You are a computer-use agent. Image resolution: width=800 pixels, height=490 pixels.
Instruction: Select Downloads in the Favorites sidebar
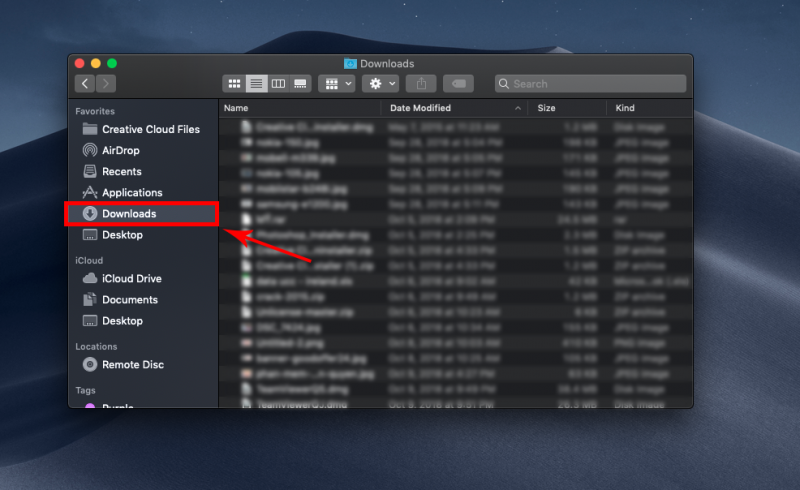128,214
